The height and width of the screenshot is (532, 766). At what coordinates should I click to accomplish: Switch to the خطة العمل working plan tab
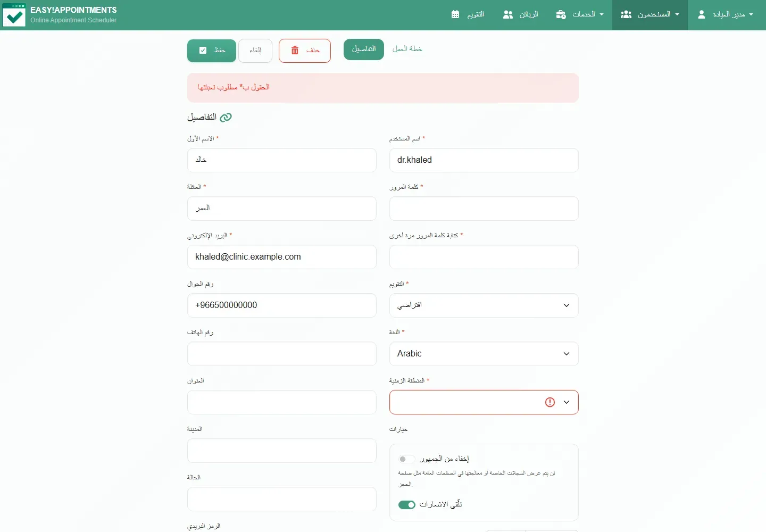(407, 49)
